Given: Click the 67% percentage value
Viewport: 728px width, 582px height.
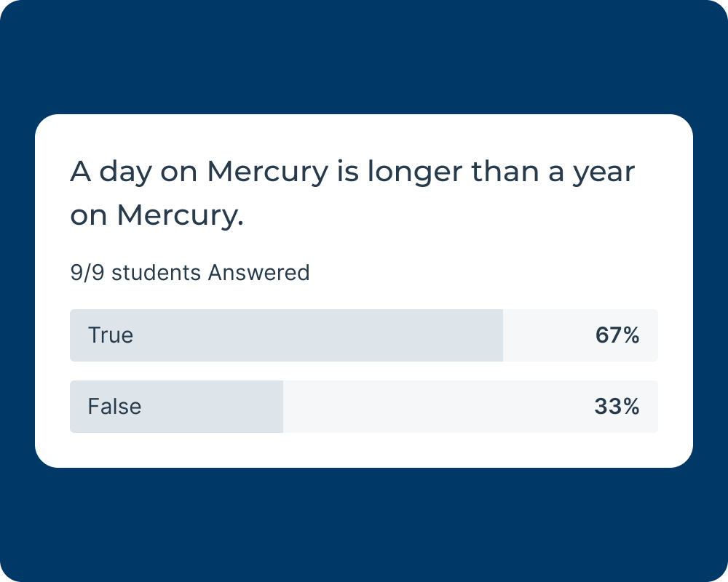Looking at the screenshot, I should tap(617, 335).
